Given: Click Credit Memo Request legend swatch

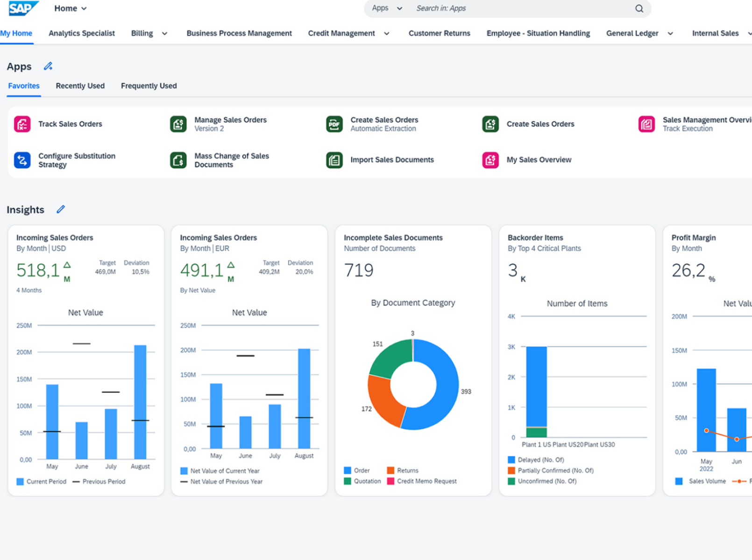Looking at the screenshot, I should point(391,481).
